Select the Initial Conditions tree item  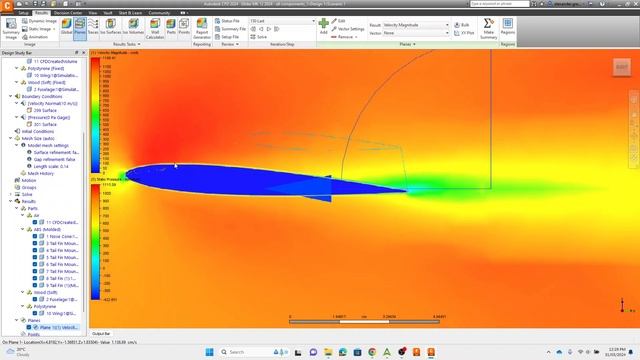coord(38,131)
